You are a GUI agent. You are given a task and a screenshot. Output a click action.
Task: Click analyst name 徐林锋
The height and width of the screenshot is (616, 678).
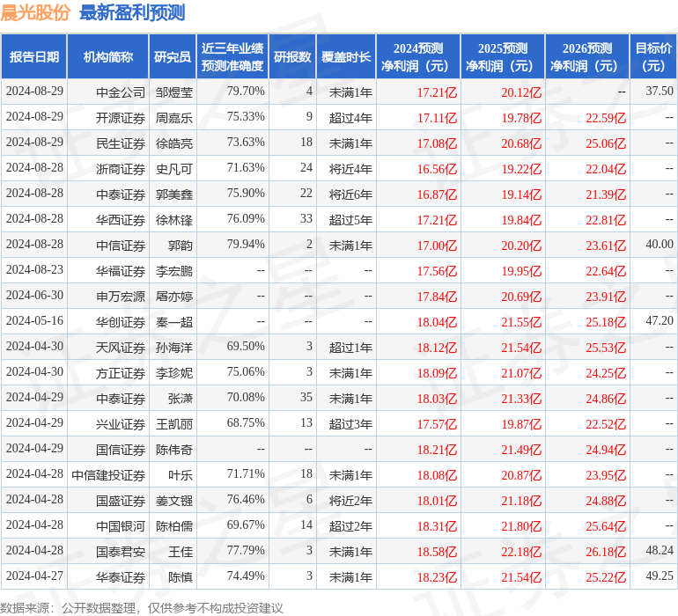click(173, 220)
